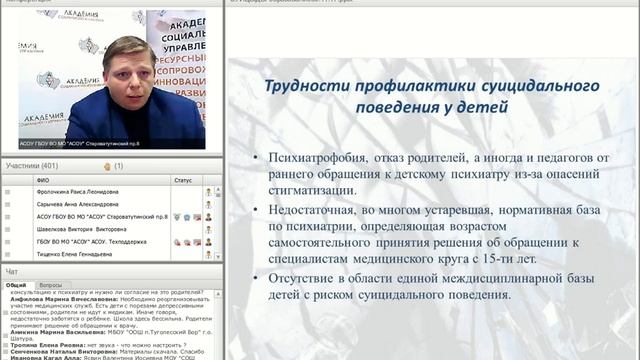Sort participants by Статус column header
The image size is (640, 360).
187,180
